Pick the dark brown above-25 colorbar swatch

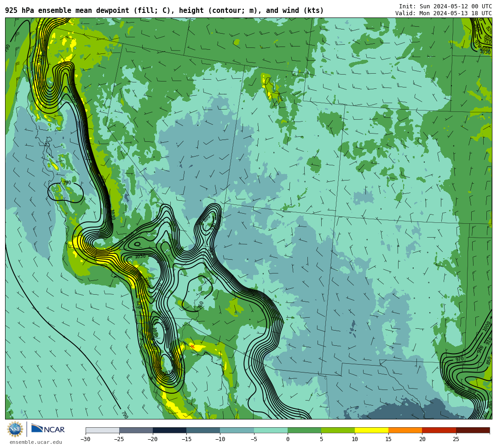pyautogui.click(x=473, y=430)
